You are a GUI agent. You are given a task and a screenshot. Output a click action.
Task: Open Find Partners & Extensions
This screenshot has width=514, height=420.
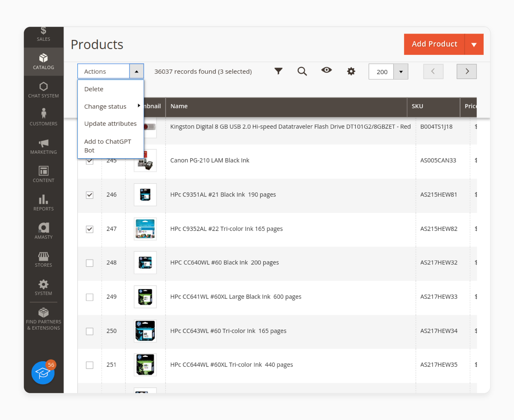(x=44, y=319)
